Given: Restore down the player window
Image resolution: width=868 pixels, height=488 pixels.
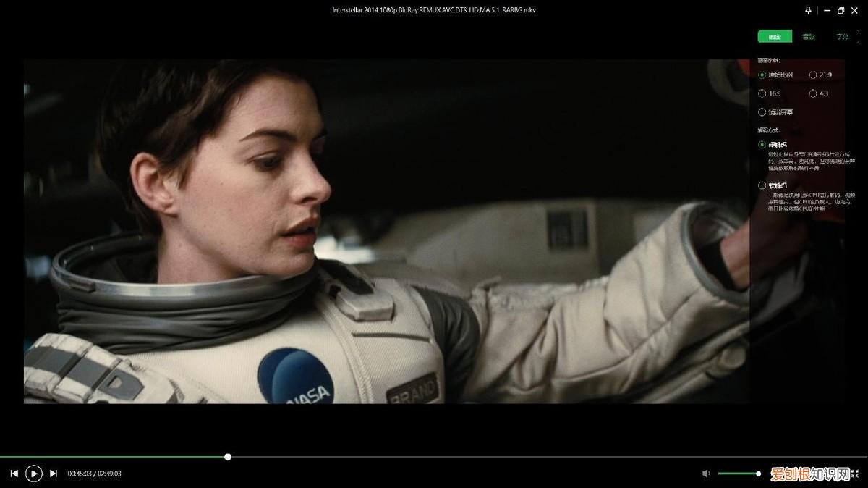Looking at the screenshot, I should coord(841,11).
